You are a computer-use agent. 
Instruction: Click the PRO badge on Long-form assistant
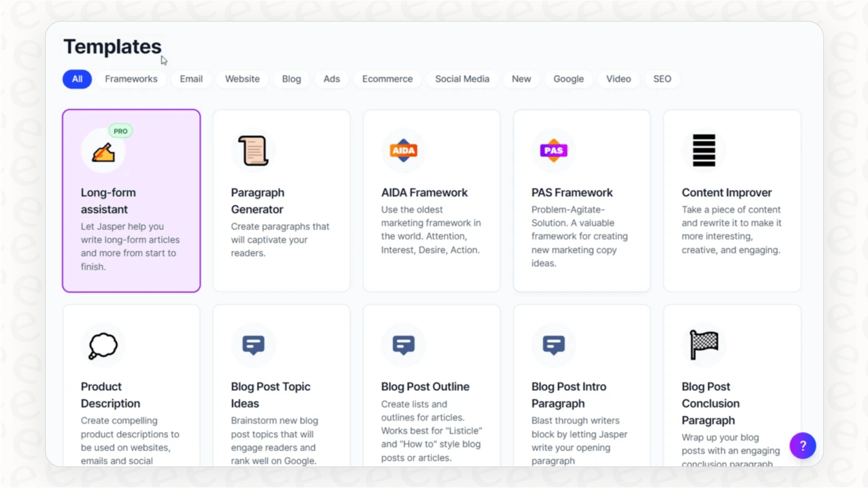click(x=120, y=131)
